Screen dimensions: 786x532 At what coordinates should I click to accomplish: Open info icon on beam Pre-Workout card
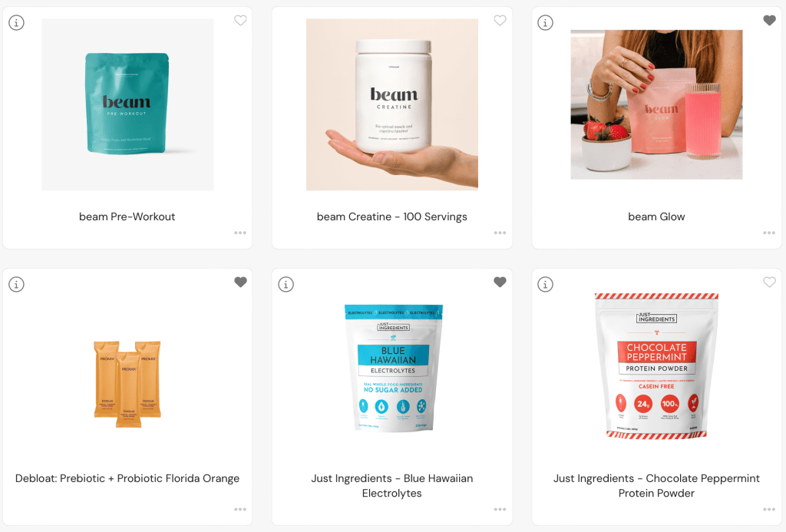pos(17,22)
